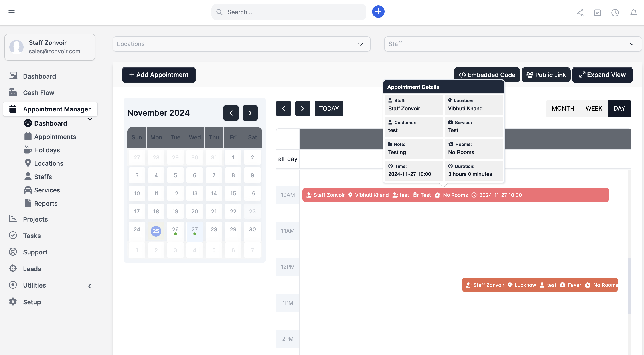Viewport: 644px width, 355px height.
Task: Go to Reports under Appointment Manager
Action: point(46,203)
